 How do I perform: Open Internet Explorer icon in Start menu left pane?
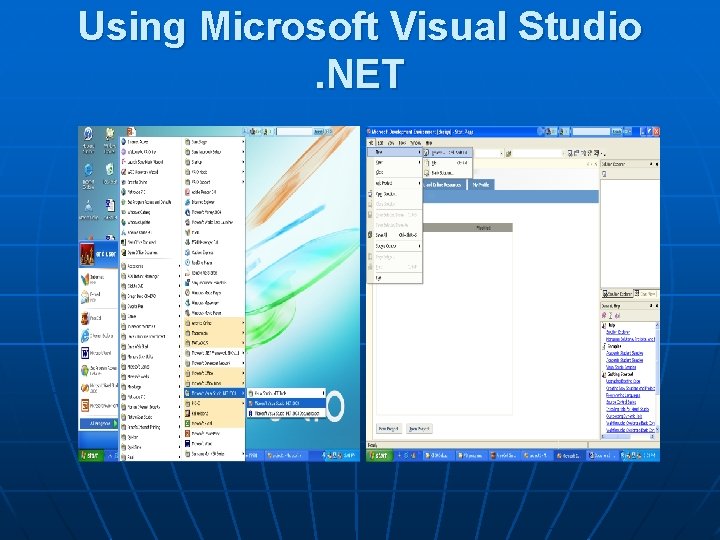(85, 336)
